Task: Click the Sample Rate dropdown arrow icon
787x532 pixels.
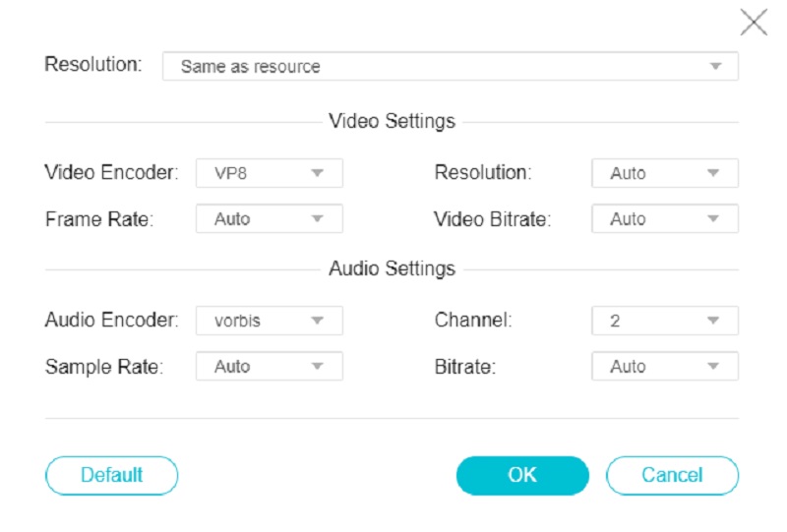Action: click(x=318, y=367)
